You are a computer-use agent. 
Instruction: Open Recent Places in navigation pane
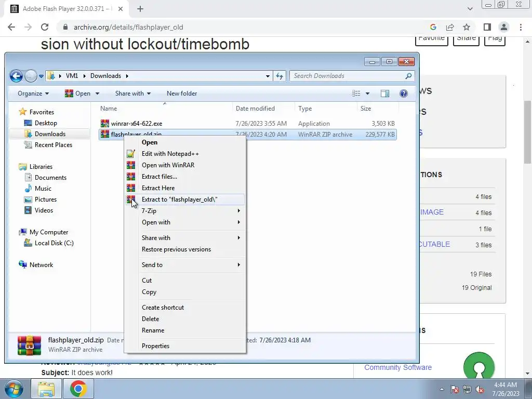point(48,145)
